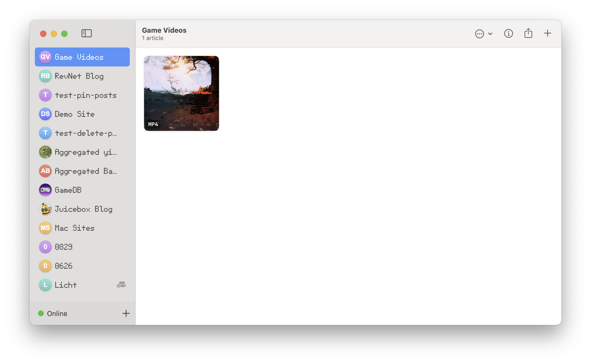This screenshot has width=591, height=364.
Task: Click the Game Videos GV avatar
Action: point(45,57)
